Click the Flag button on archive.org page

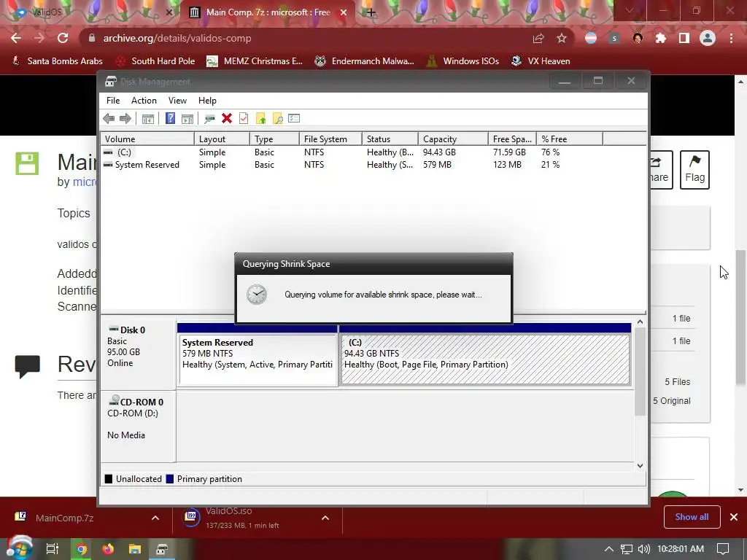point(694,169)
